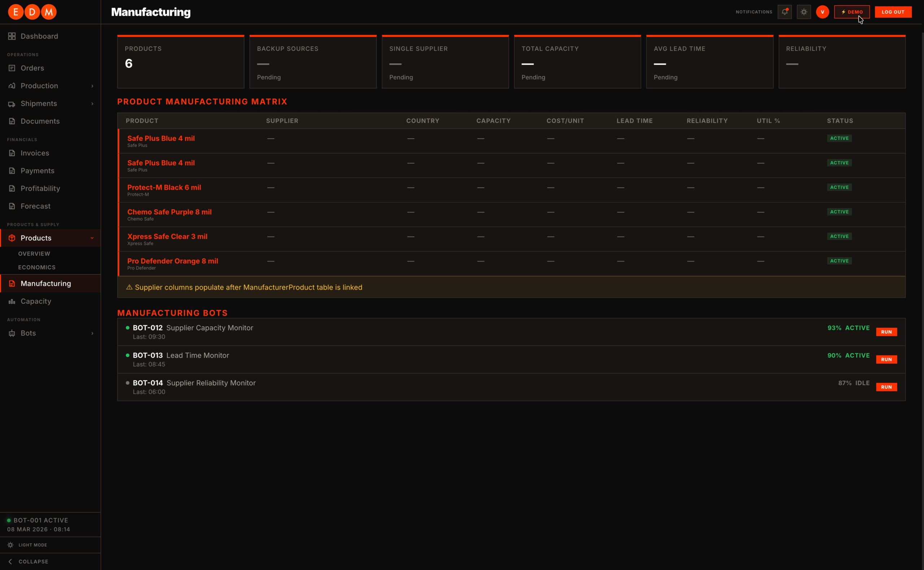Open the Dashboard page
Viewport: 924px width, 570px height.
click(x=50, y=36)
